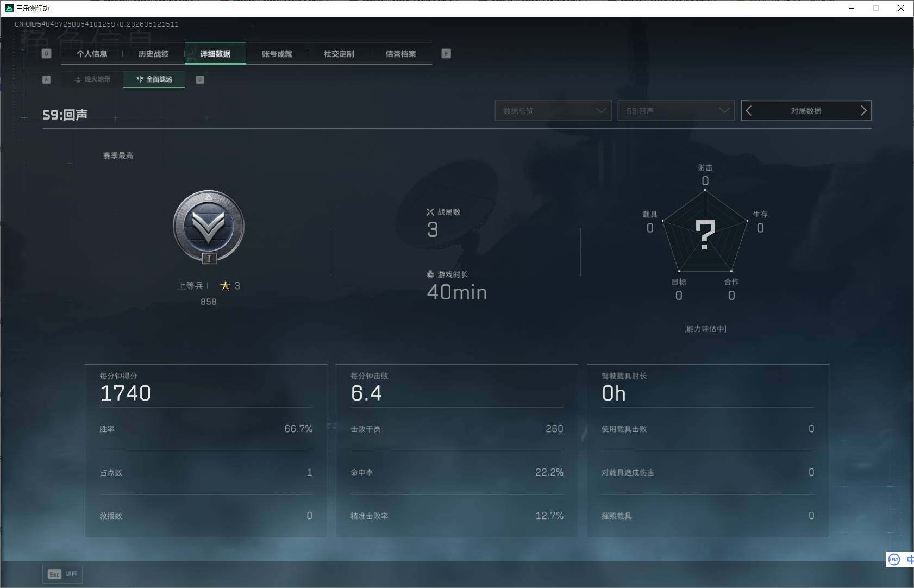
Task: Open the 社交定制 tab
Action: [339, 54]
